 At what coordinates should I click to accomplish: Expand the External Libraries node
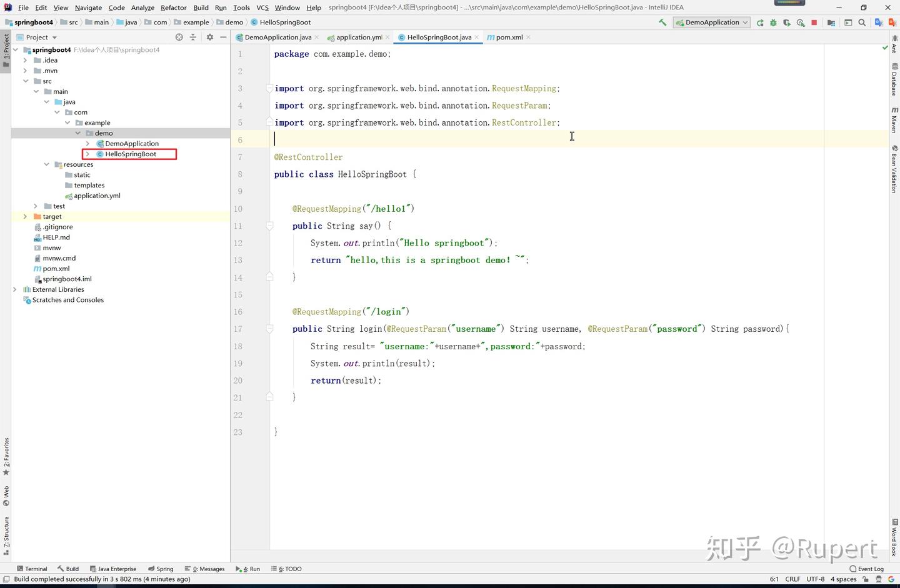point(15,290)
